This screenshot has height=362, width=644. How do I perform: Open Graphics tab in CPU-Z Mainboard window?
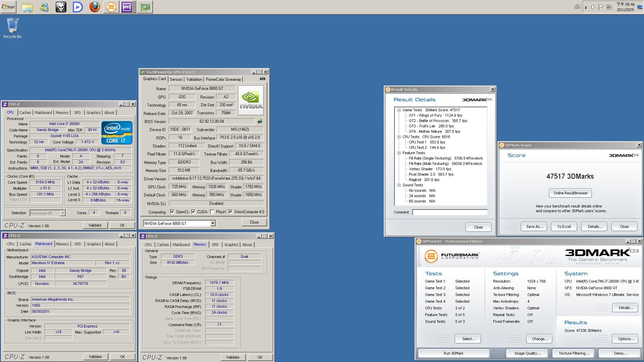(94, 244)
